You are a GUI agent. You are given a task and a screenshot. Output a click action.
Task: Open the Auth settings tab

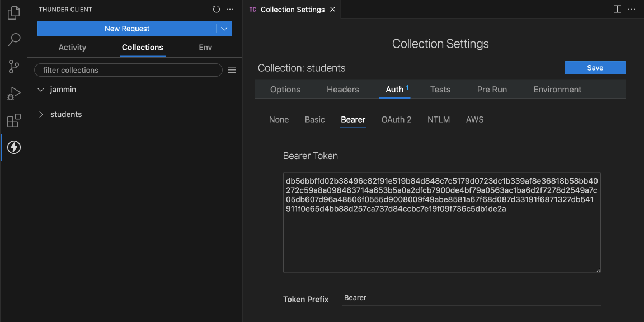(x=394, y=89)
